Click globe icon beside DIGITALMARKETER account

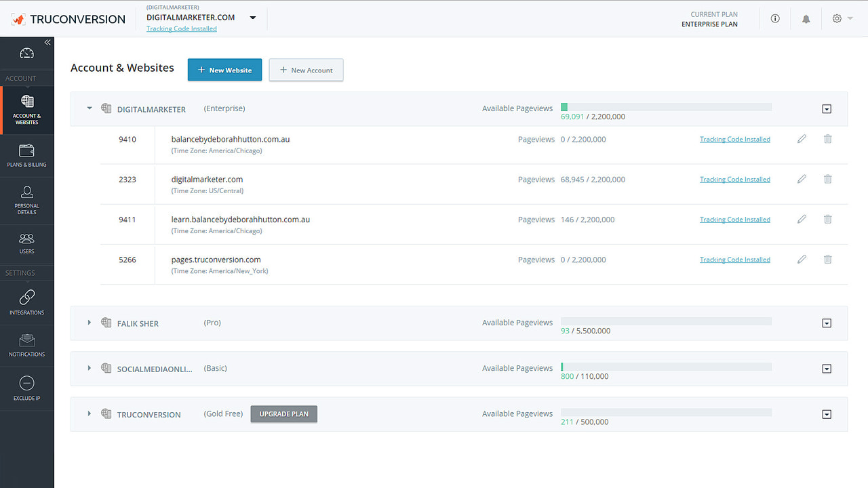pos(106,108)
